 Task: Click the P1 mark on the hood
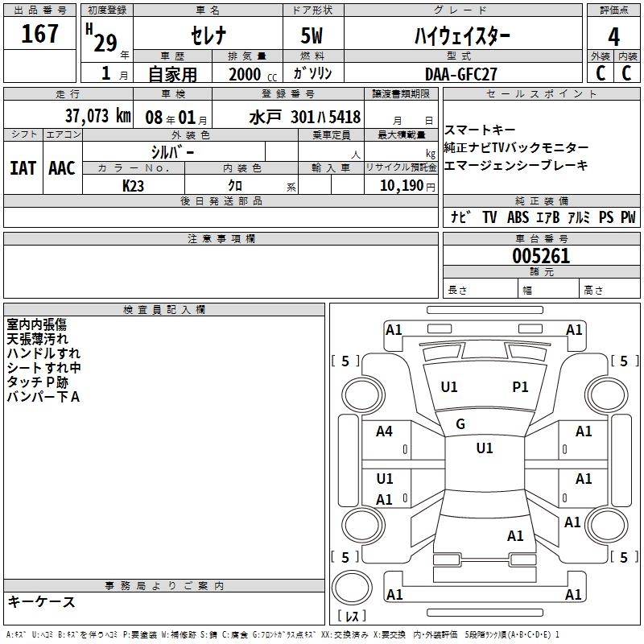[520, 386]
